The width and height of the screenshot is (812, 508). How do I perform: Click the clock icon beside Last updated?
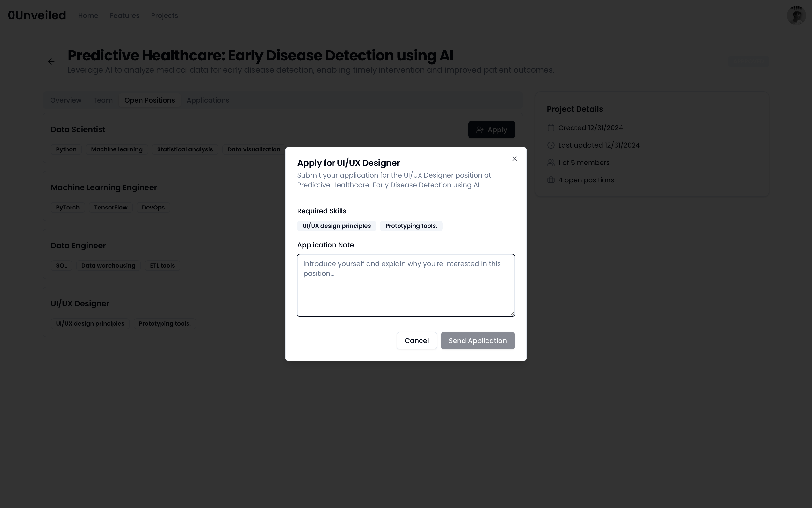click(x=551, y=145)
